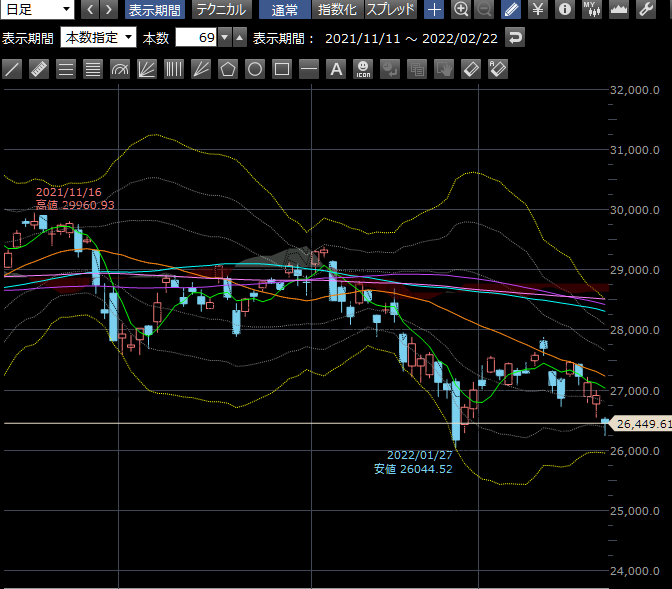
Task: Open dropdown arrow beside bar count 69
Action: [x=224, y=38]
